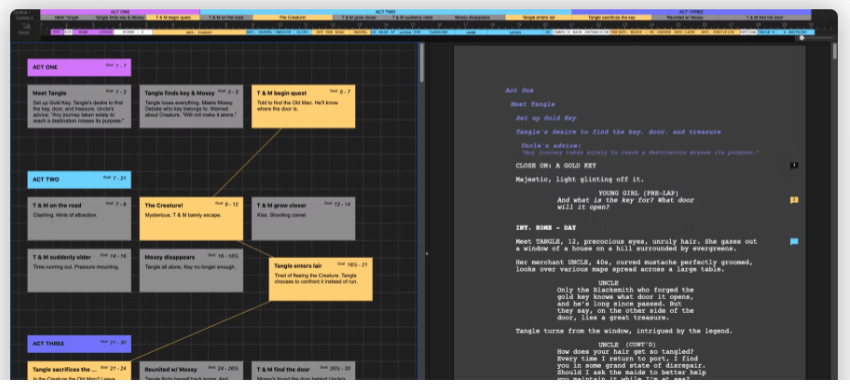The image size is (850, 389).
Task: Select the 'T & M grow closer' beat card
Action: [x=304, y=218]
